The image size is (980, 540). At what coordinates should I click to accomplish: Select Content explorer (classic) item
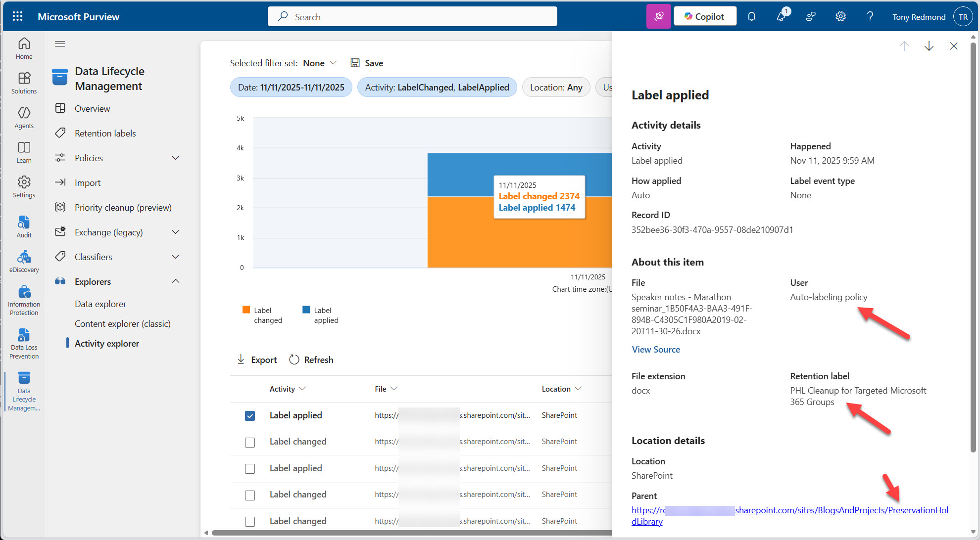click(122, 324)
